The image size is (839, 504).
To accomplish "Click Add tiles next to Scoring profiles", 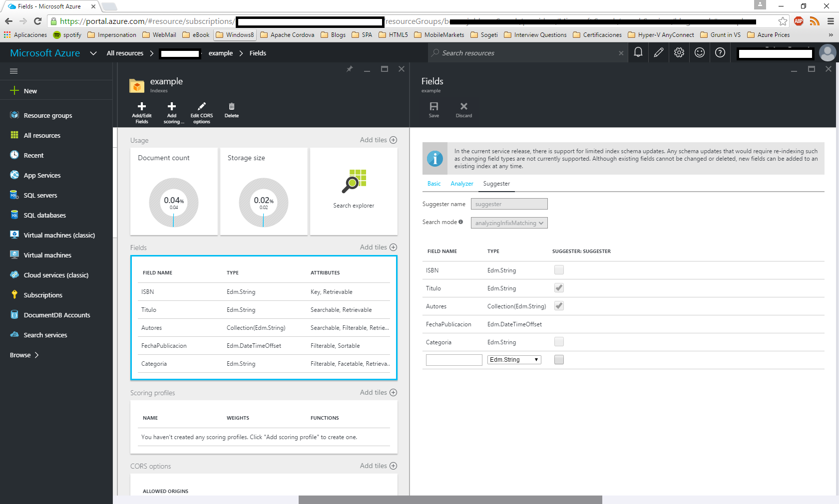I will 378,392.
